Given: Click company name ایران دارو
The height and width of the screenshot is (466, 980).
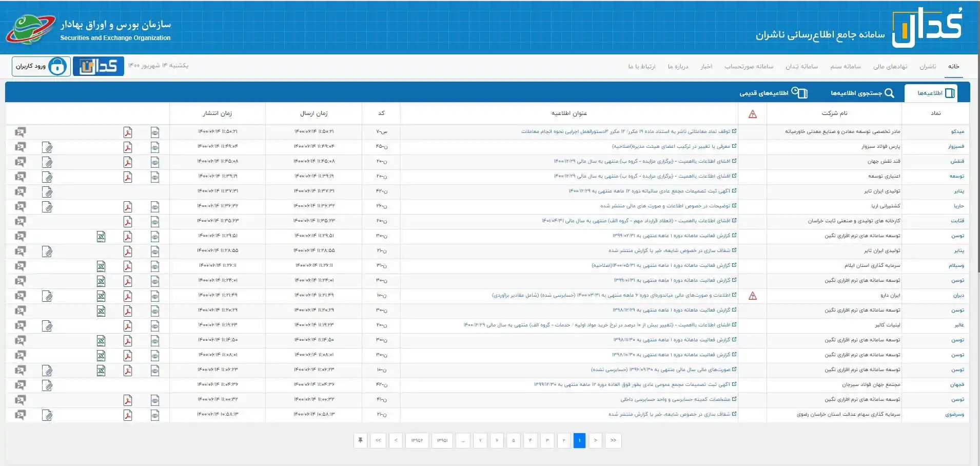Looking at the screenshot, I should (890, 296).
